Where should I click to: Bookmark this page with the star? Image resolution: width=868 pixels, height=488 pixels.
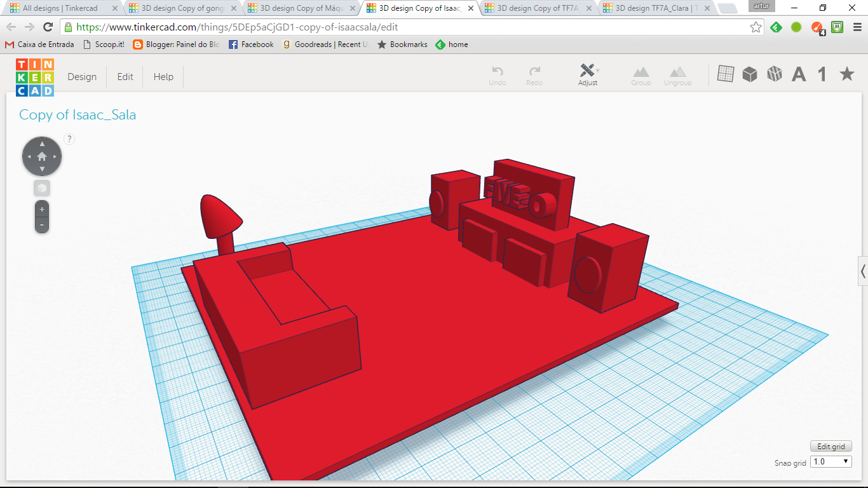[756, 27]
